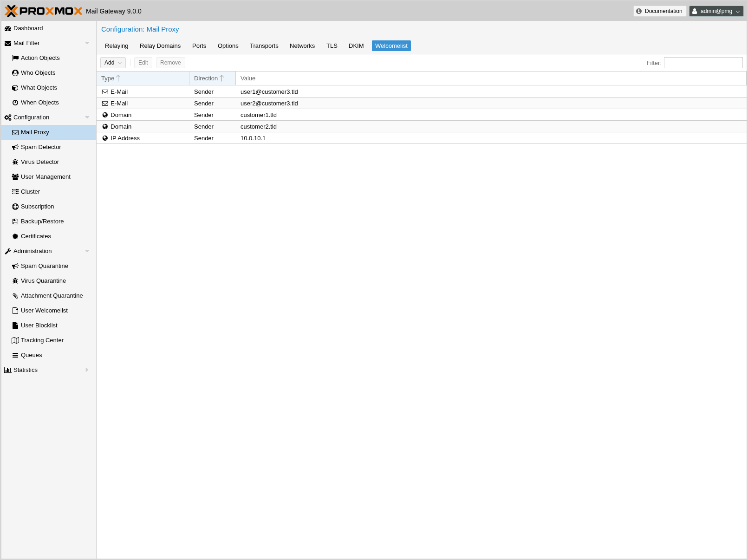Click into the Filter text field

click(703, 63)
